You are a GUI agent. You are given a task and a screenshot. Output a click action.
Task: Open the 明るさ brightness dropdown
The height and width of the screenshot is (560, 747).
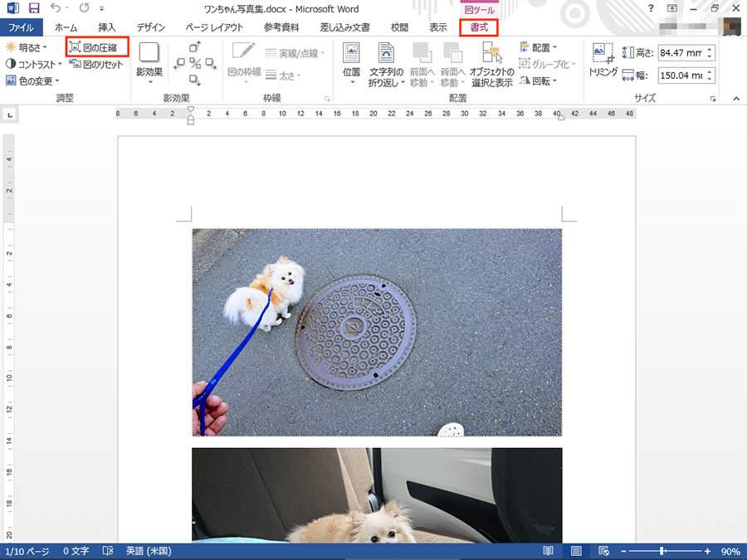click(x=27, y=47)
